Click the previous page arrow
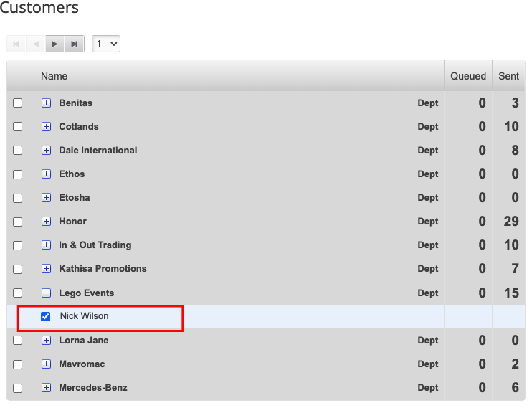Viewport: 532px width, 413px height. pyautogui.click(x=36, y=44)
